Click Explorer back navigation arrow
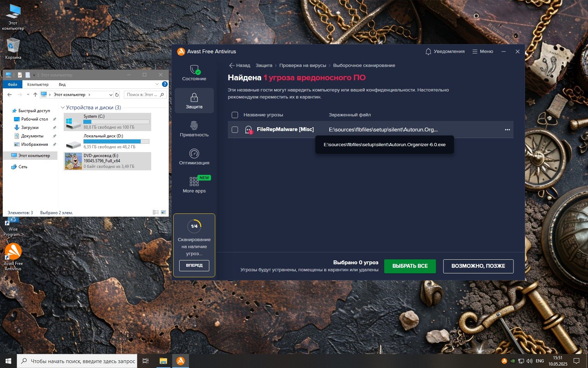588x368 pixels. click(9, 95)
